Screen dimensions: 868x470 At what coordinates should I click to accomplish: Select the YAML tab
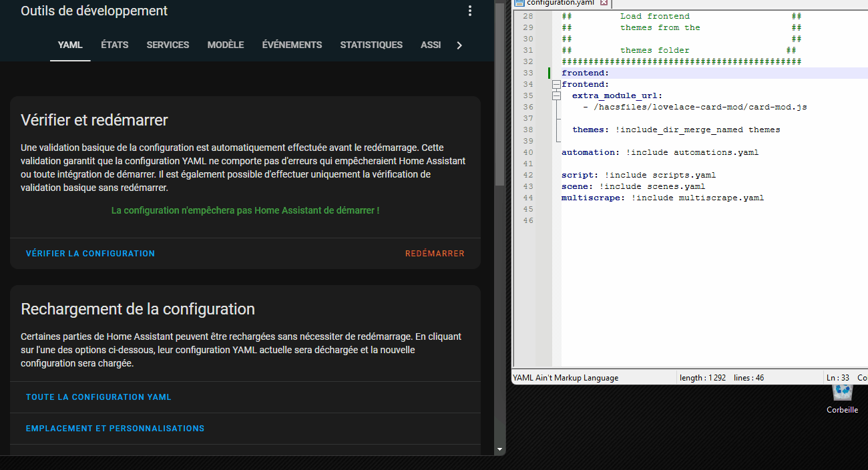point(70,45)
